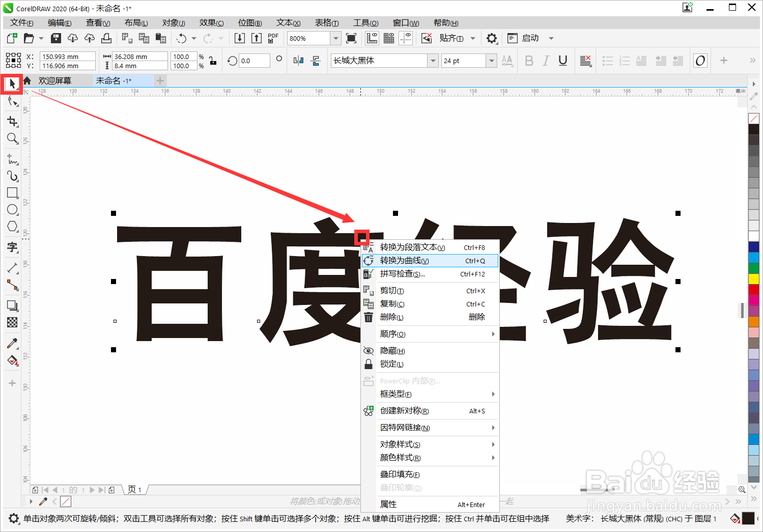Image resolution: width=763 pixels, height=532 pixels.
Task: Toggle Bold text formatting
Action: [x=529, y=61]
